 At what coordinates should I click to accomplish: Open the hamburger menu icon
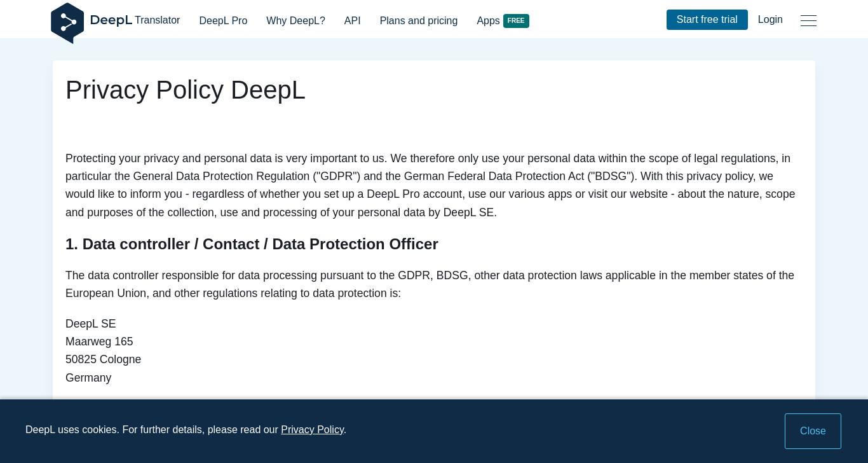click(808, 20)
